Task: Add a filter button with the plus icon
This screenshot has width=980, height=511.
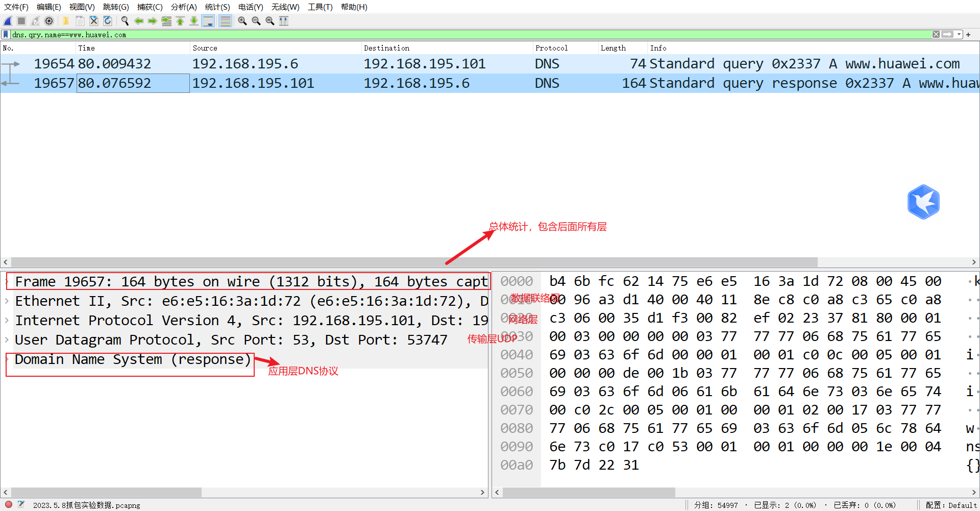Action: 968,34
